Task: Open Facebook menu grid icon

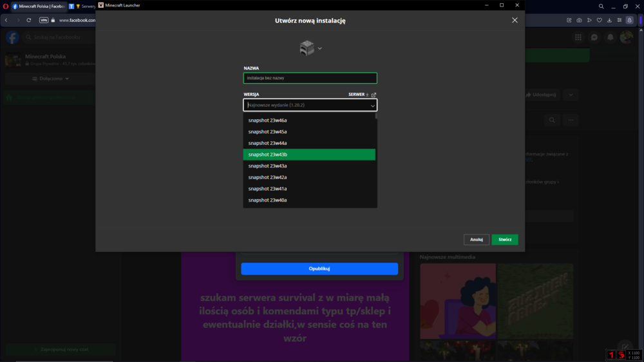Action: point(578,37)
